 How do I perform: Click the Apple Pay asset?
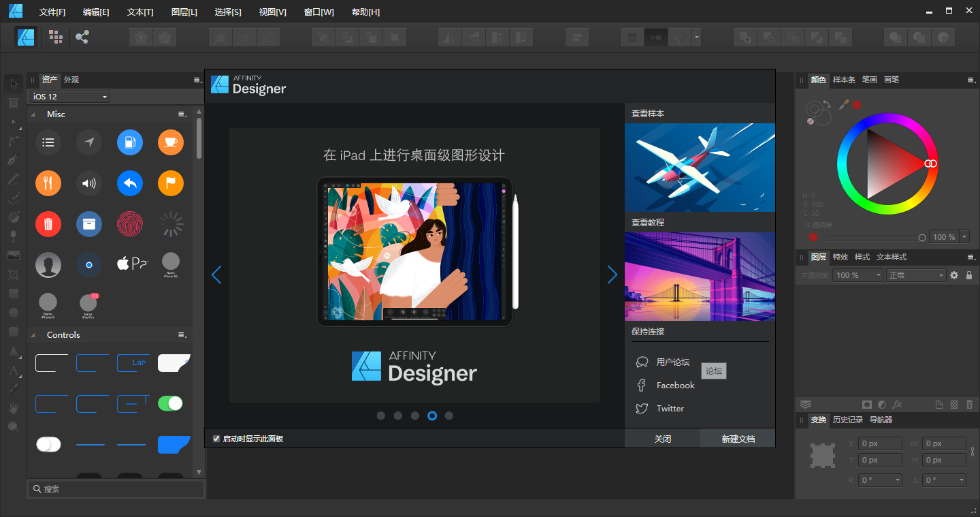click(x=133, y=264)
